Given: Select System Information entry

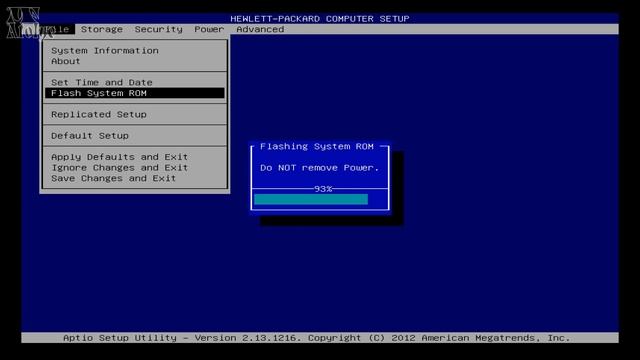Looking at the screenshot, I should coord(105,51).
